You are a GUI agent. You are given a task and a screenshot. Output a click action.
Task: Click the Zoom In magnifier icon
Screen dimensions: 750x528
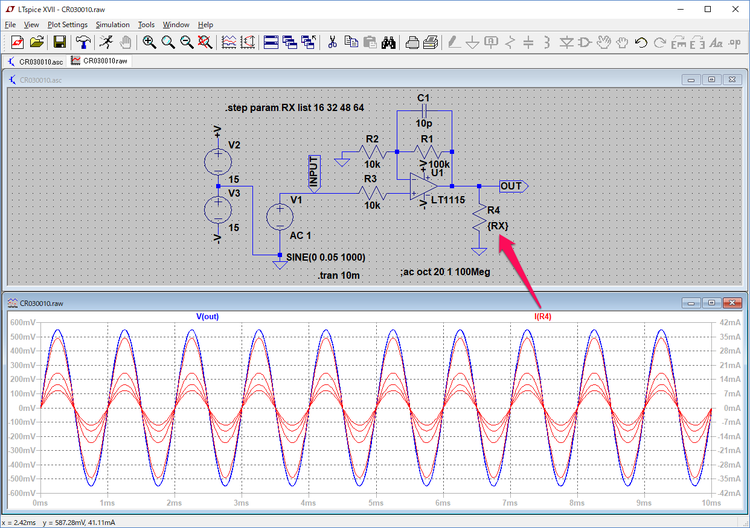pos(149,42)
